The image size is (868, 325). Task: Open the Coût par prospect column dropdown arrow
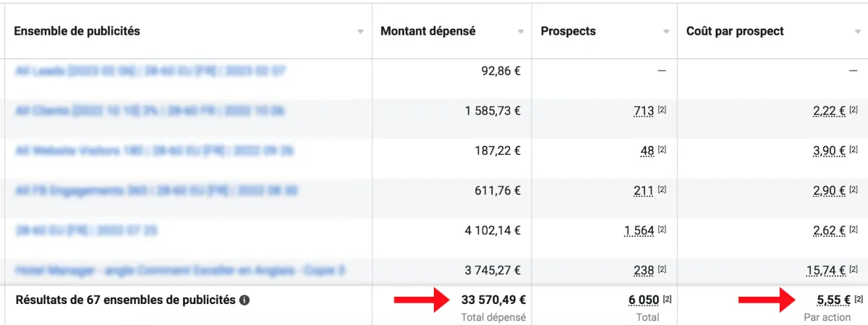[857, 32]
